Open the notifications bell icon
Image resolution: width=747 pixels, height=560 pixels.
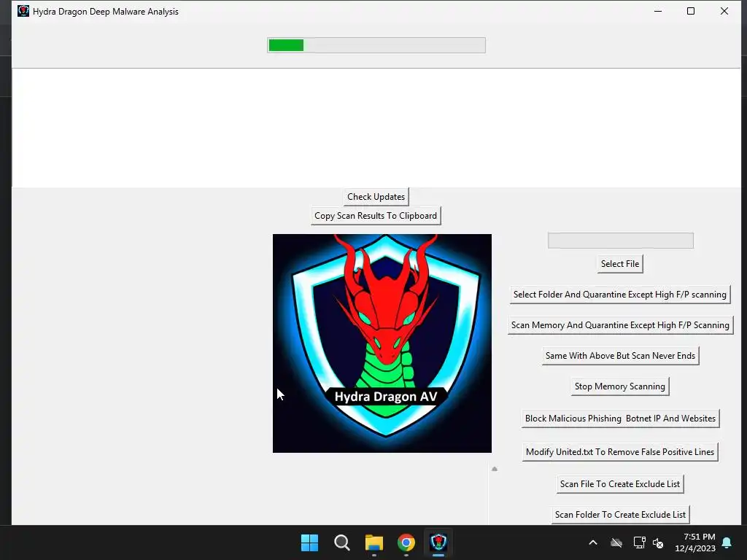[x=727, y=542]
